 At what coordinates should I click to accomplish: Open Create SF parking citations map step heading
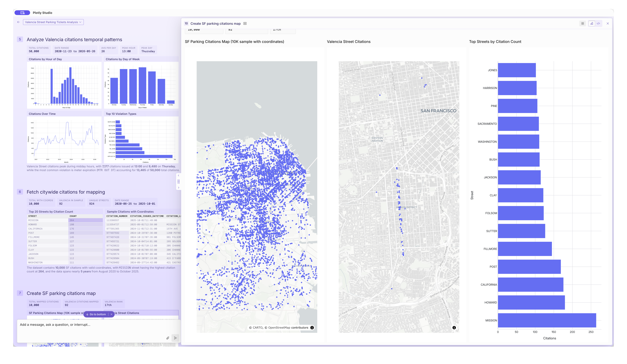click(61, 293)
